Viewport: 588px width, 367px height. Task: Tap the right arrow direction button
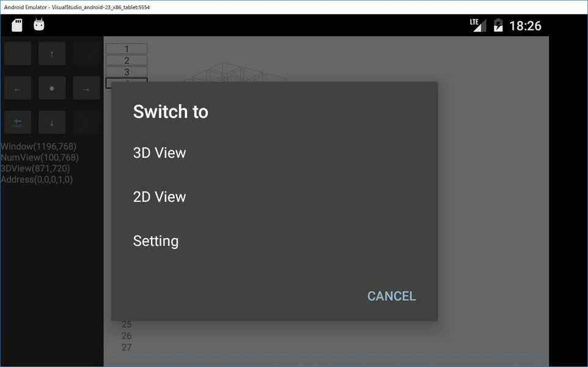pyautogui.click(x=86, y=88)
